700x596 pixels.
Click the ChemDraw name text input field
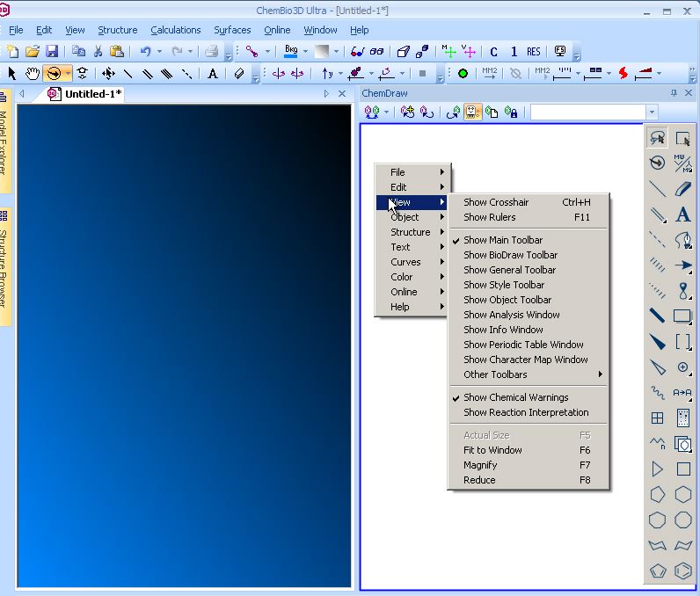click(x=588, y=112)
